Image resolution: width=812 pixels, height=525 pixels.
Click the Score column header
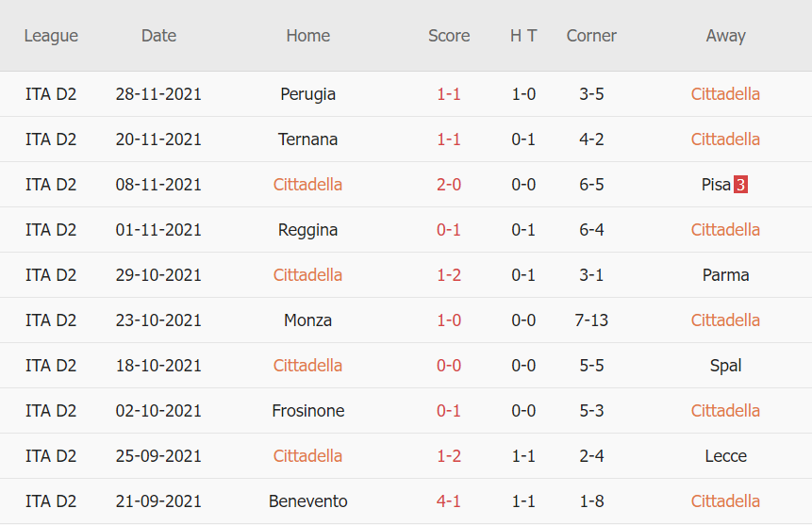pyautogui.click(x=449, y=36)
